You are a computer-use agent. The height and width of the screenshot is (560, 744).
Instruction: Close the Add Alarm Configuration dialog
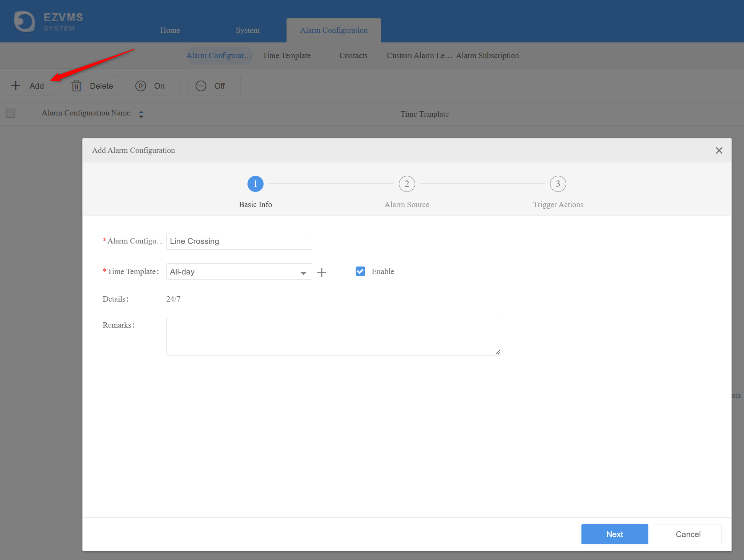[719, 150]
